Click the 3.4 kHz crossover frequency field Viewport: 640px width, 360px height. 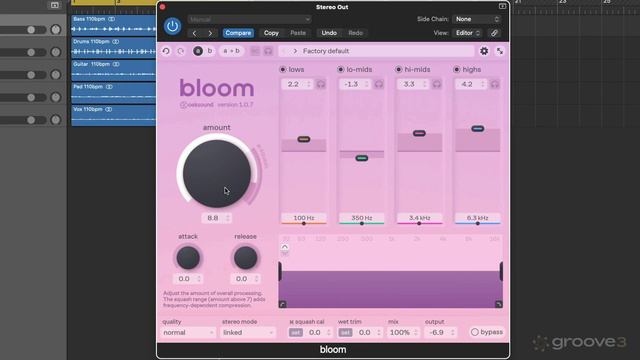tap(420, 218)
